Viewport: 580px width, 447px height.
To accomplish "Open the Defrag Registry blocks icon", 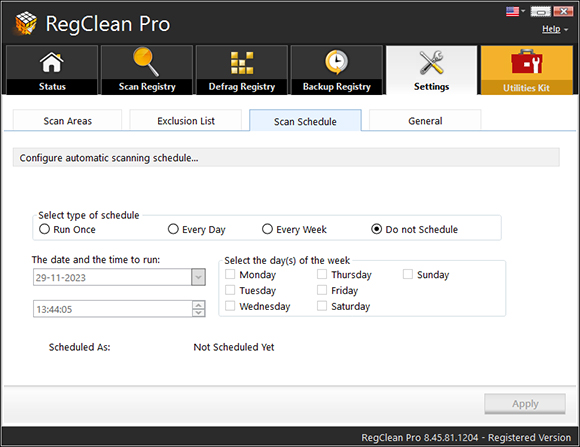I will [242, 63].
